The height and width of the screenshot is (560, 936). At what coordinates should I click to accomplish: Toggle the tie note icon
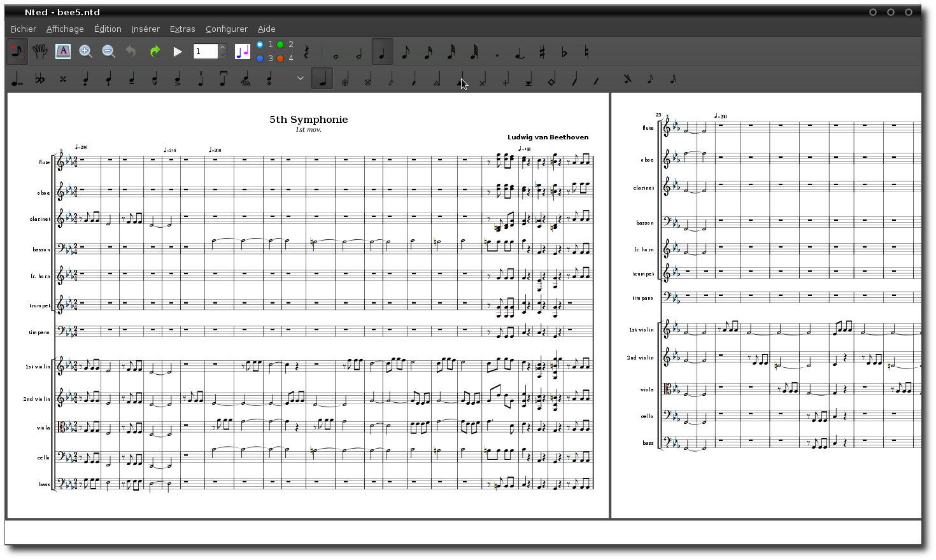click(520, 53)
